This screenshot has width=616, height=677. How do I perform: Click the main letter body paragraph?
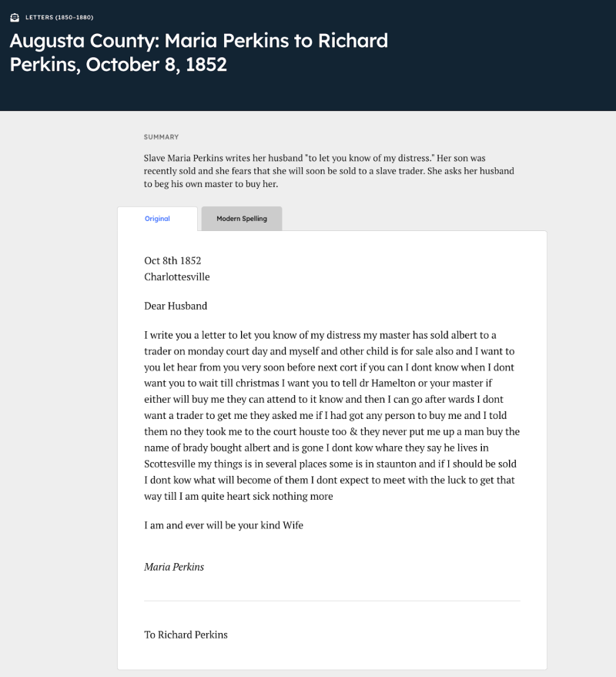point(332,415)
